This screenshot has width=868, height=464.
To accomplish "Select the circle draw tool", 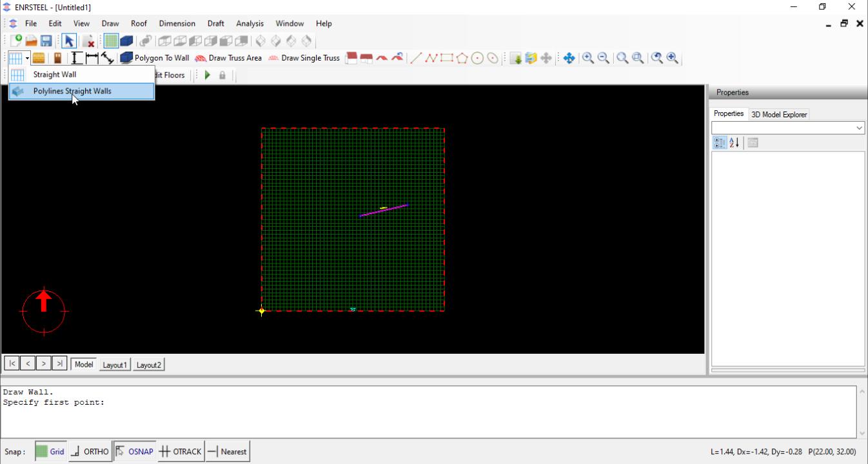I will coord(477,58).
